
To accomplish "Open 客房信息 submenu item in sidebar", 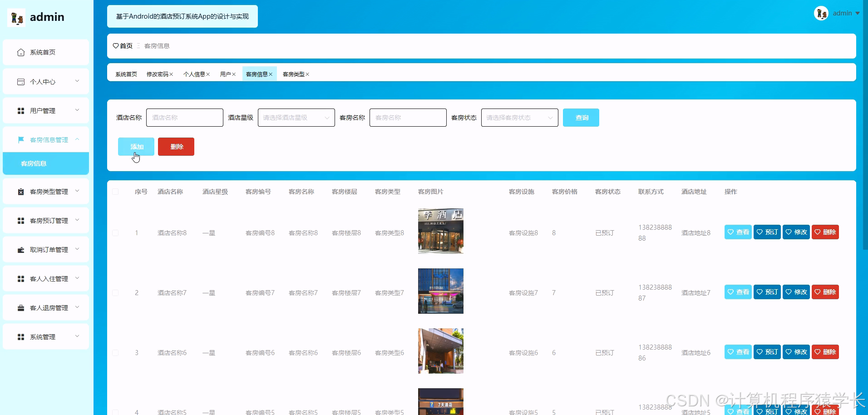I will coord(46,163).
